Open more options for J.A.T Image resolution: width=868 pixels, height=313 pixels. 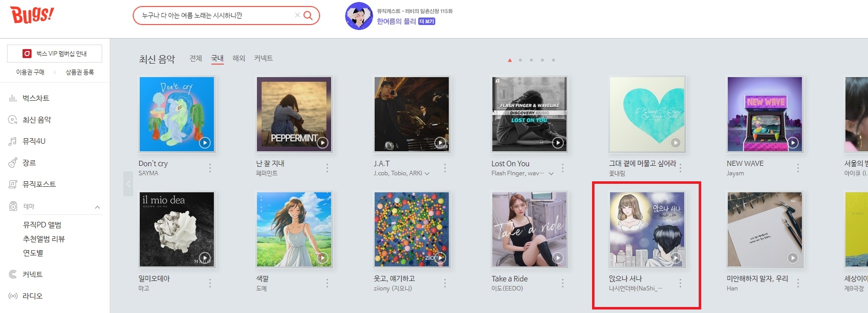445,168
